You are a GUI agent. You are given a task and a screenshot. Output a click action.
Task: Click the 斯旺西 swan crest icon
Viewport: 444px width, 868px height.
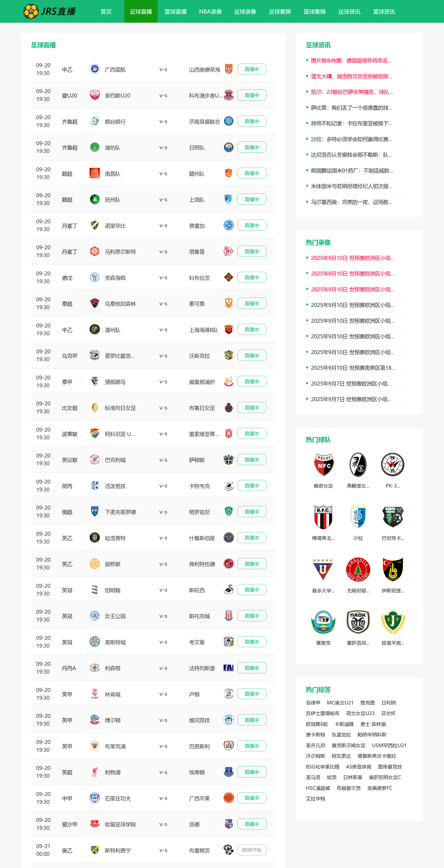[229, 590]
